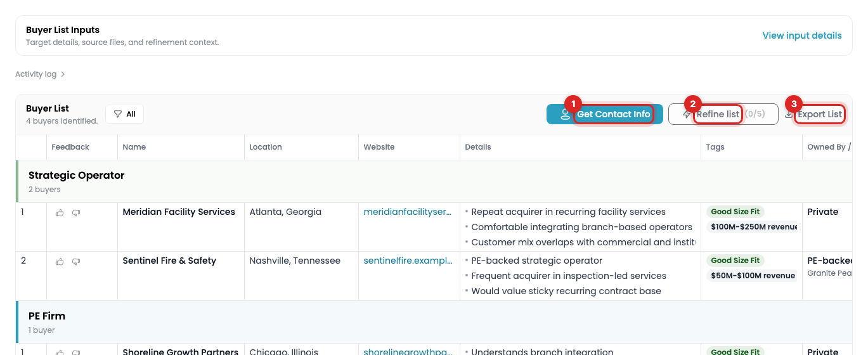Viewport: 868px width, 355px height.
Task: Expand the Activity log
Action: coord(41,74)
